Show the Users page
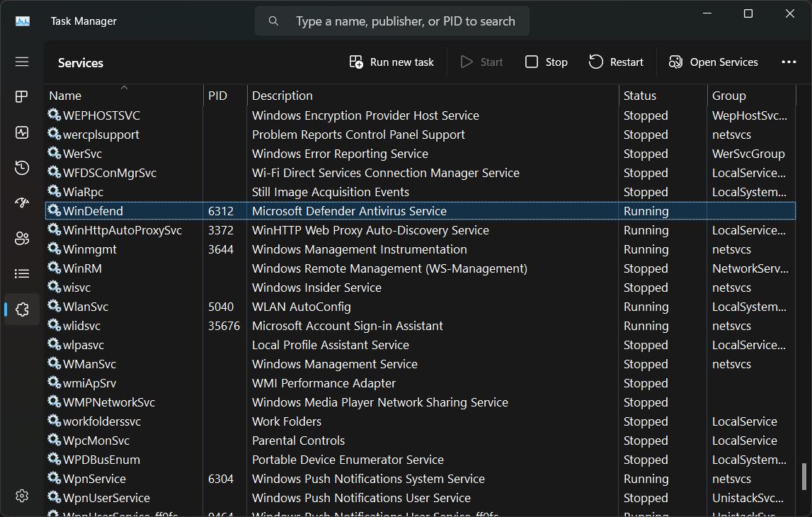Image resolution: width=812 pixels, height=517 pixels. [x=21, y=239]
